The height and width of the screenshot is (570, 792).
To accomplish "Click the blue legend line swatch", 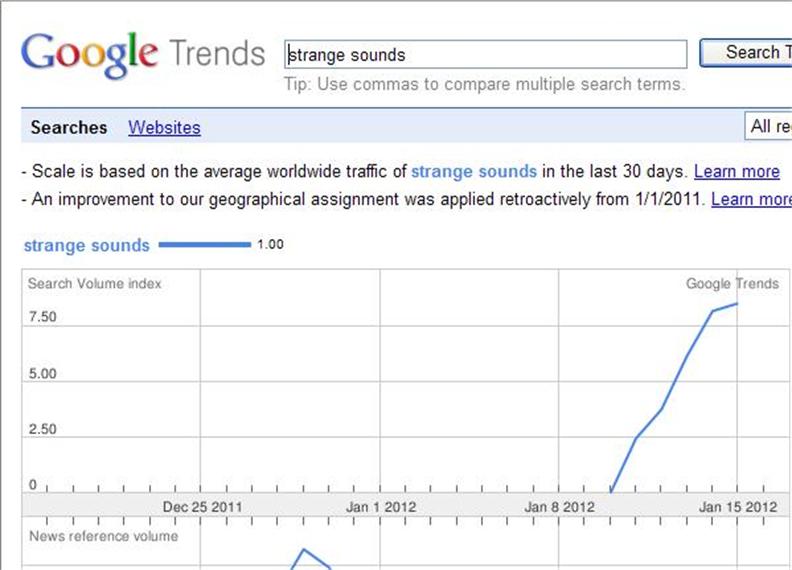I will click(204, 244).
